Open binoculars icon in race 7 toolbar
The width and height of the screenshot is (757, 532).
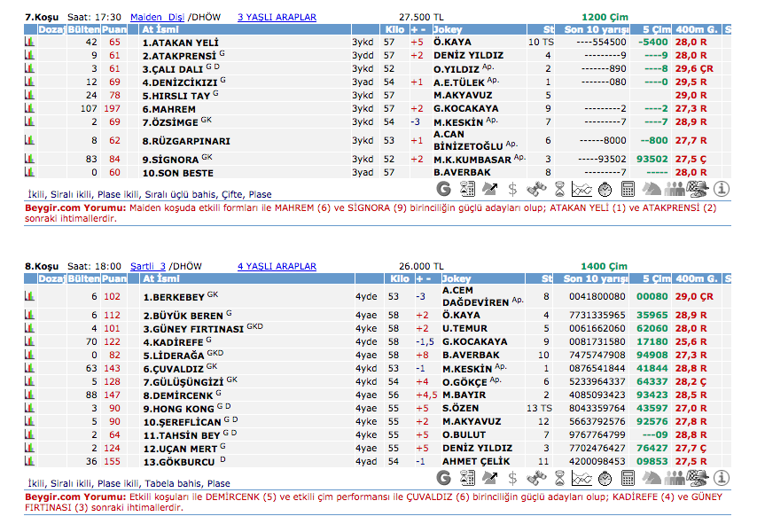click(535, 188)
